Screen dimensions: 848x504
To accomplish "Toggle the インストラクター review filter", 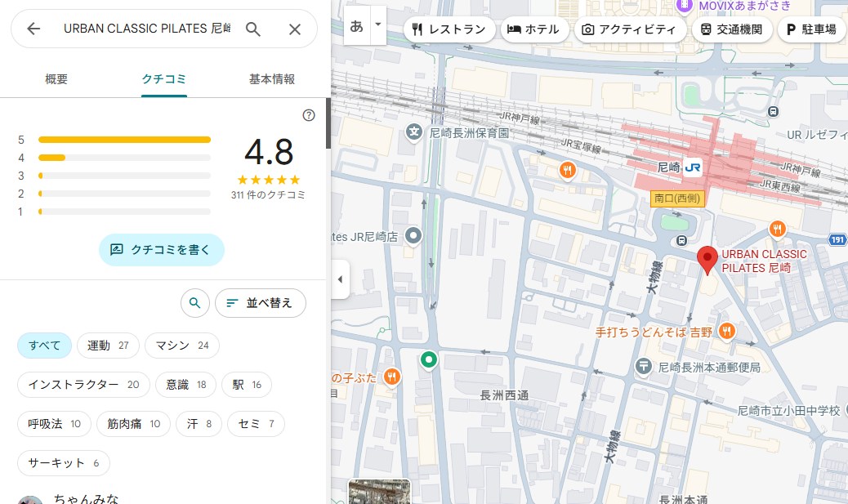I will click(83, 385).
